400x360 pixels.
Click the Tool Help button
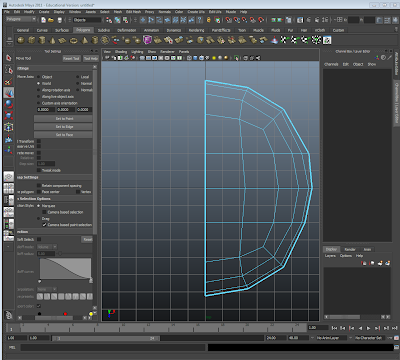91,59
